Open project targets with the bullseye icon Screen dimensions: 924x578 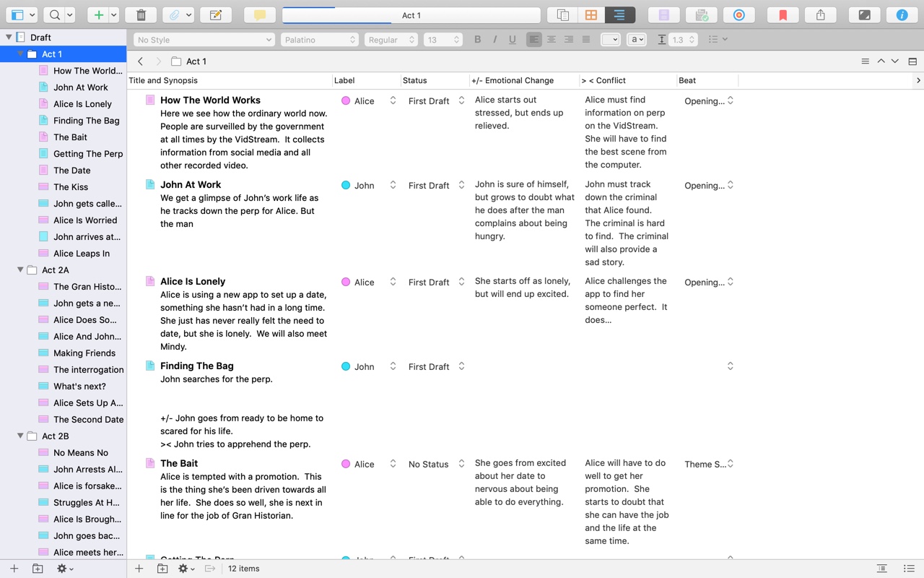pyautogui.click(x=738, y=15)
